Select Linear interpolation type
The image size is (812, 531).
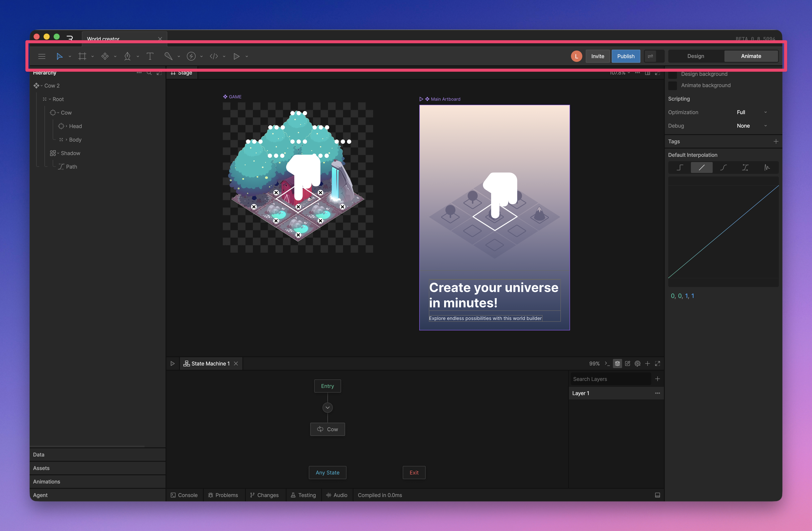click(701, 167)
